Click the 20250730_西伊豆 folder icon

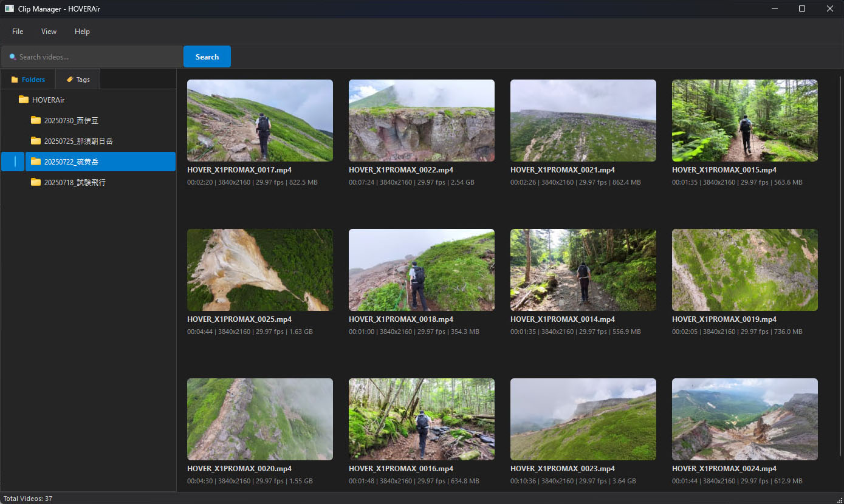36,120
